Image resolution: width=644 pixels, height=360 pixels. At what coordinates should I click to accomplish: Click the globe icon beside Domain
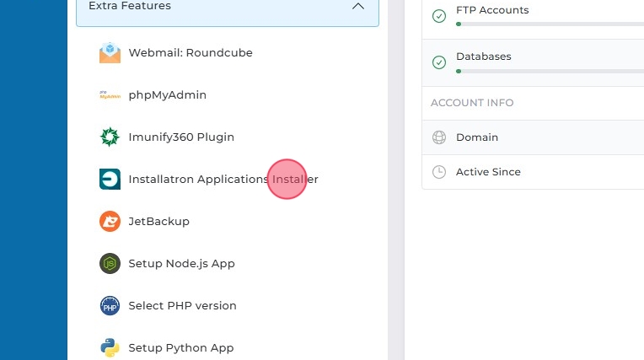coord(438,137)
